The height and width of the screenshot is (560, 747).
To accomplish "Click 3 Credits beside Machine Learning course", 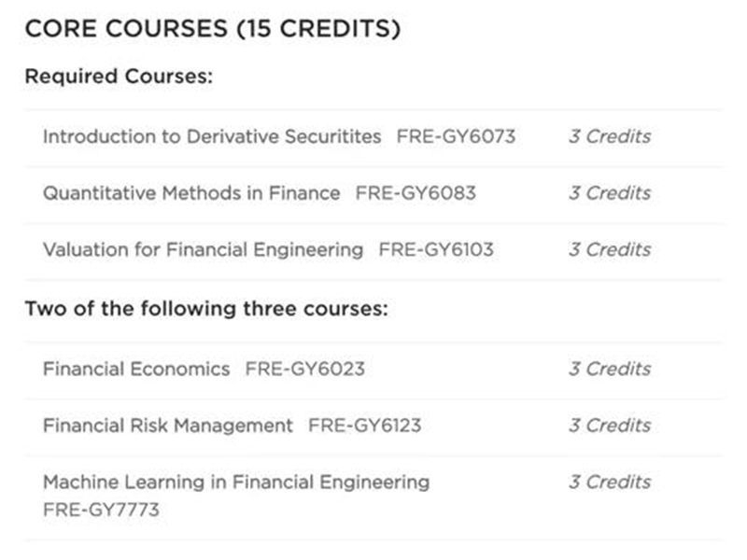I will 610,483.
